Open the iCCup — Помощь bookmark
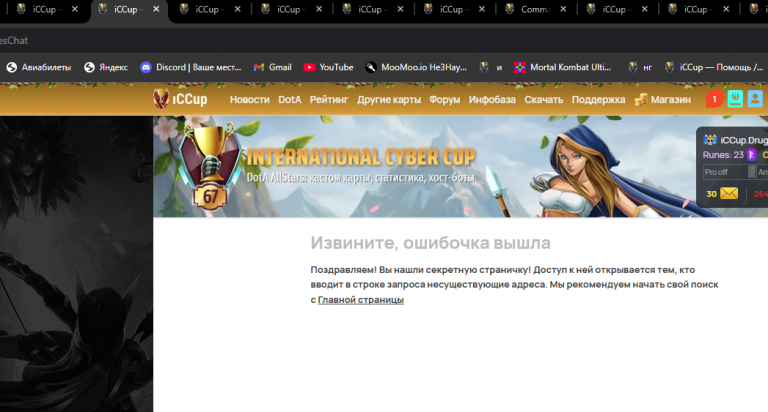This screenshot has height=412, width=768. [714, 68]
